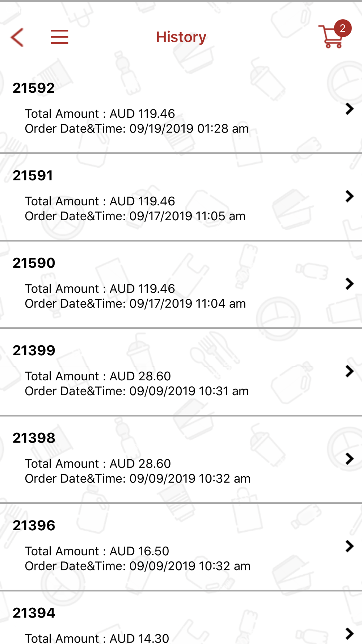Image resolution: width=362 pixels, height=644 pixels.
Task: Select order number 21590 heading
Action: (x=34, y=263)
